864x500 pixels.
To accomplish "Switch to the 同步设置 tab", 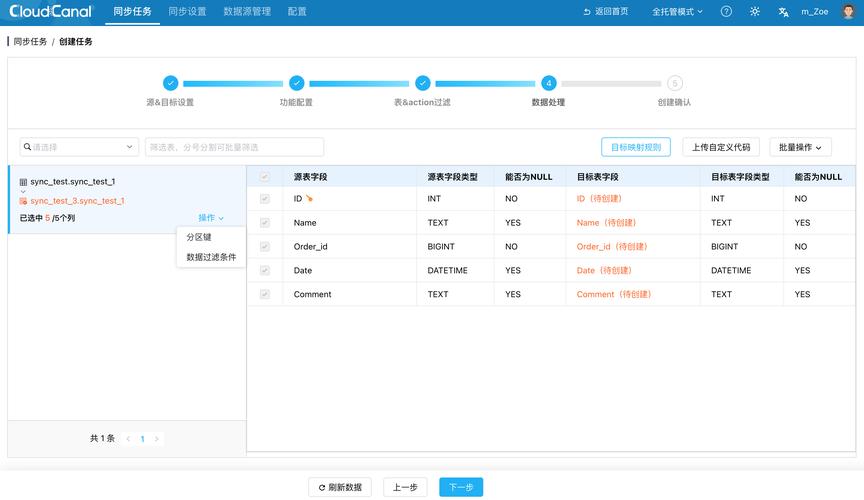I will click(187, 12).
